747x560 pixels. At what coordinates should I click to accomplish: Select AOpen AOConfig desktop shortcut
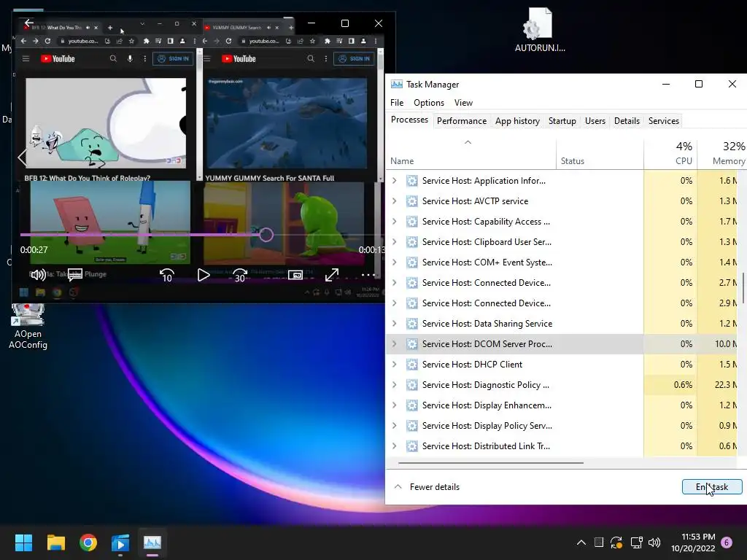28,326
